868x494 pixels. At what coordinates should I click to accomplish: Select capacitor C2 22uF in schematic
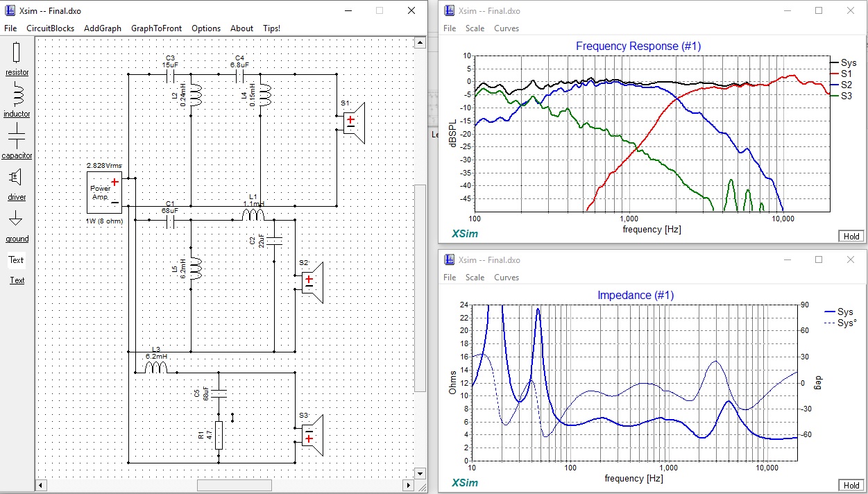click(x=274, y=241)
